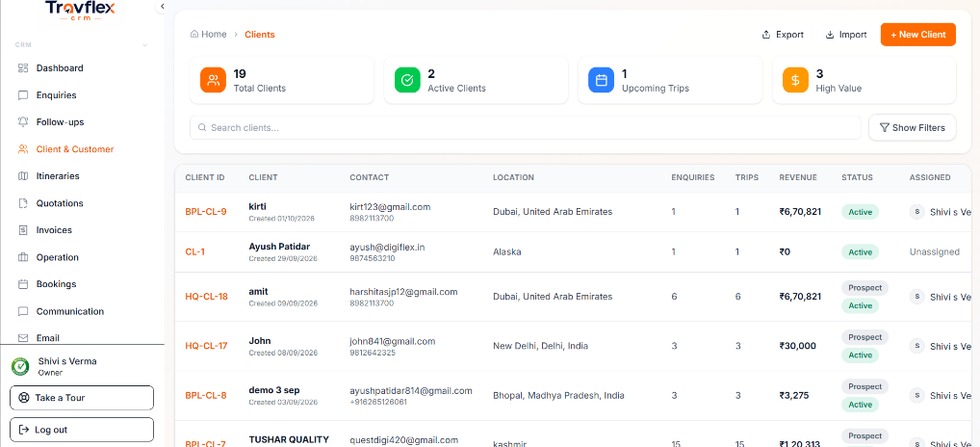Click Unassigned in Ayush Patidar's row
This screenshot has height=447, width=980.
(935, 252)
